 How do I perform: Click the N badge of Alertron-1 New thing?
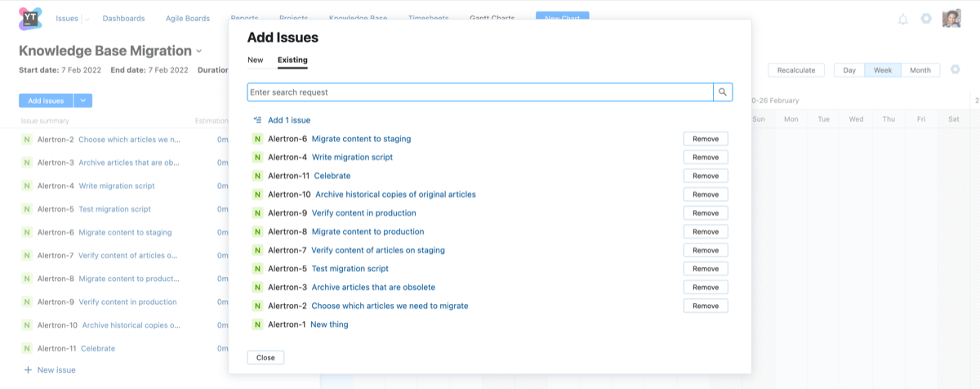(258, 324)
